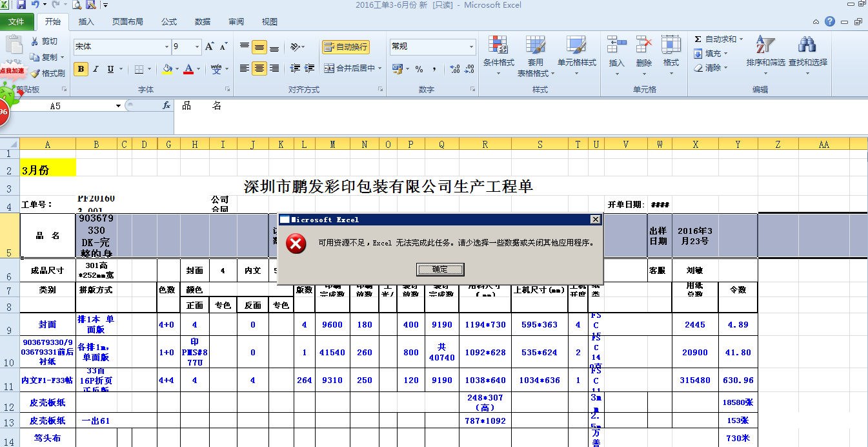The height and width of the screenshot is (447, 868).
Task: Switch to Formulas (公式) tab
Action: click(x=169, y=22)
